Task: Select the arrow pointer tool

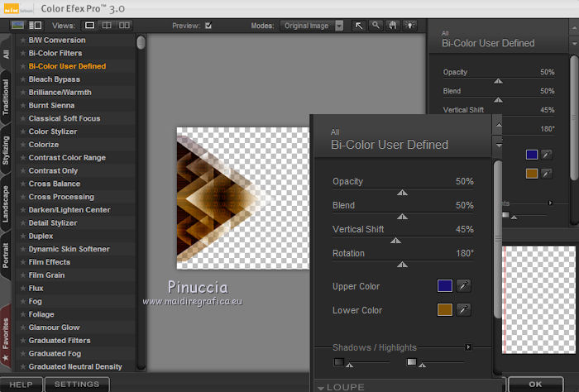Action: point(359,26)
